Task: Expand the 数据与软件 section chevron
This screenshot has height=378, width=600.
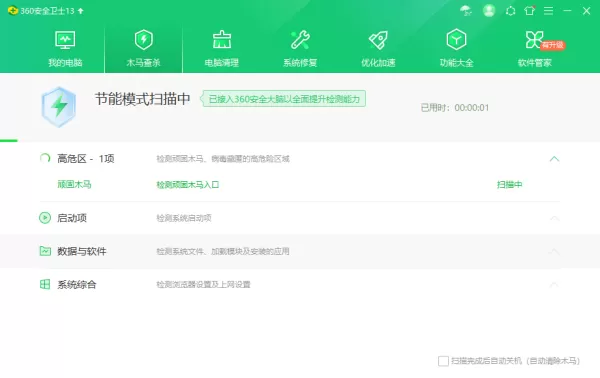Action: click(x=554, y=251)
